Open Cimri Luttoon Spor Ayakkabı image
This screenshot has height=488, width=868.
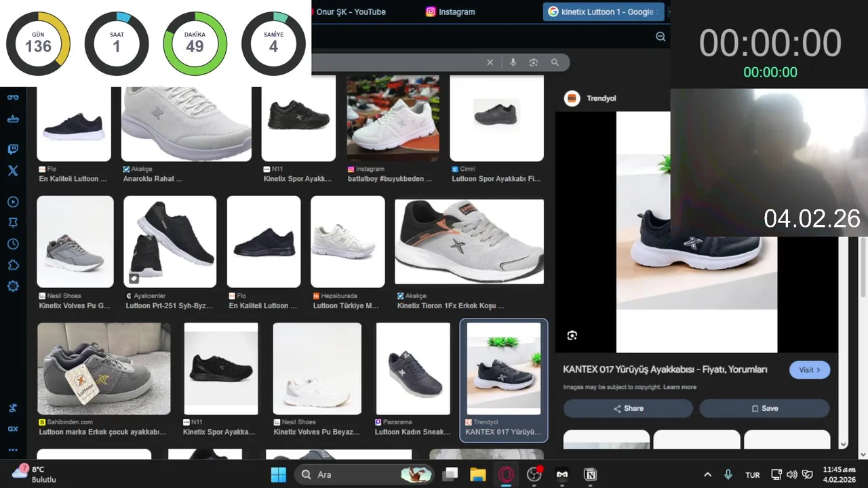click(496, 119)
